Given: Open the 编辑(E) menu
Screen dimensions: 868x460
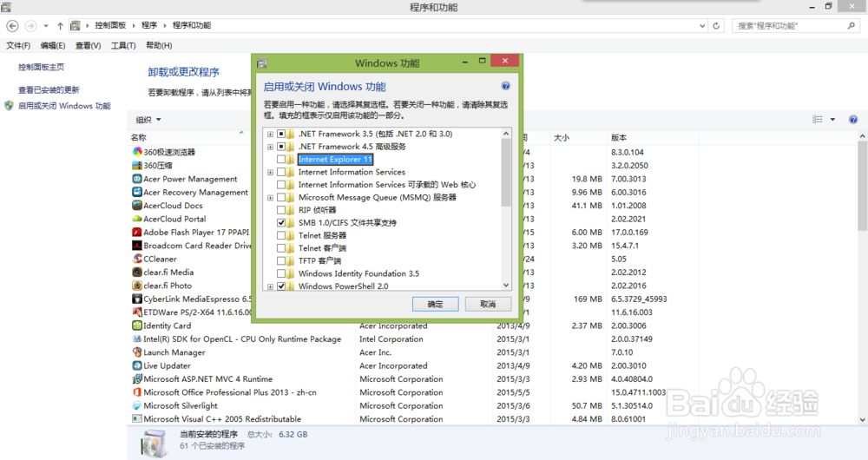Looking at the screenshot, I should pos(53,45).
